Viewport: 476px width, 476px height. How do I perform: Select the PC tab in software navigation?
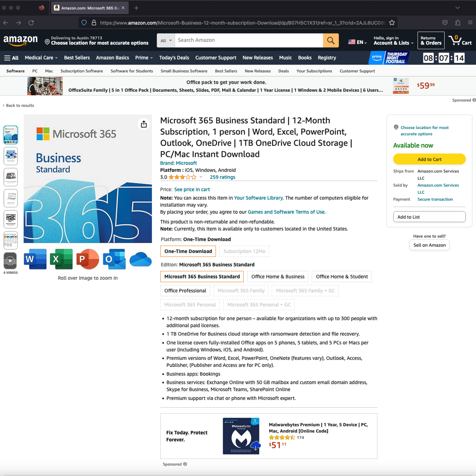[34, 71]
